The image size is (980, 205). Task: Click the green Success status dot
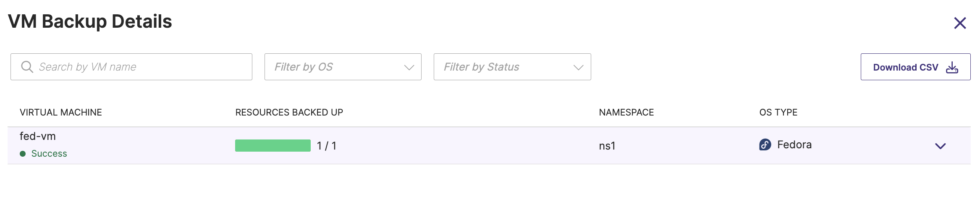tap(23, 154)
